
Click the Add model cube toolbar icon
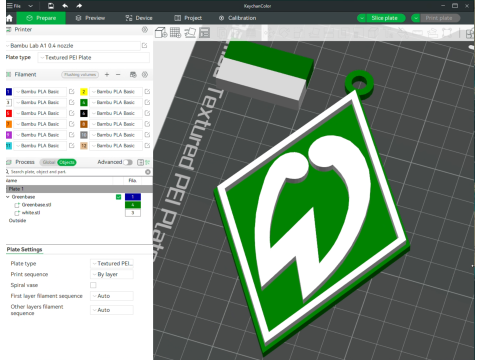[x=161, y=33]
